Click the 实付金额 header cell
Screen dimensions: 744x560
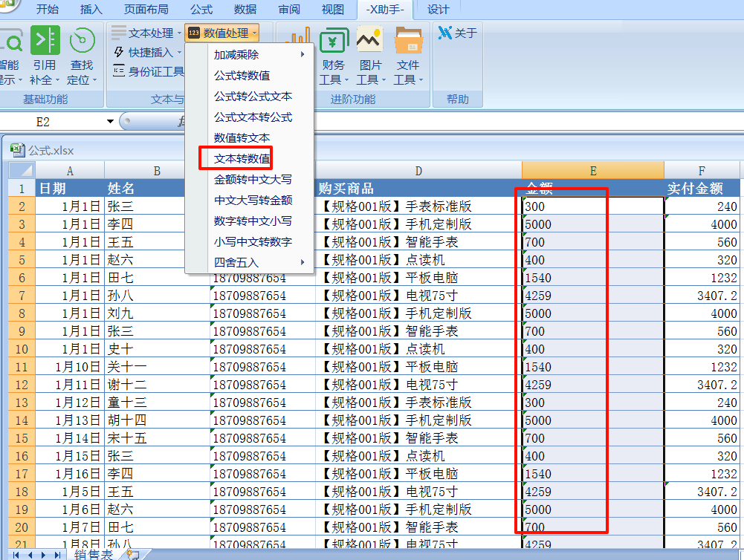(702, 188)
